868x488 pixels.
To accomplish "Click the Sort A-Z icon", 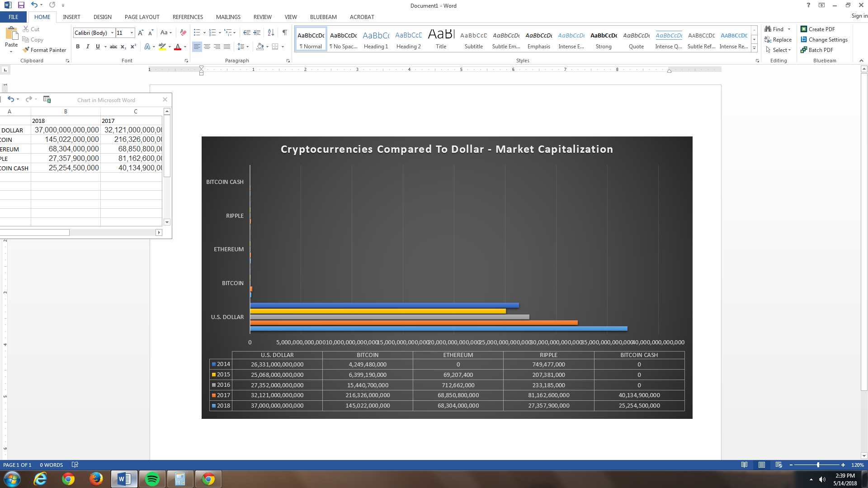I will (271, 33).
